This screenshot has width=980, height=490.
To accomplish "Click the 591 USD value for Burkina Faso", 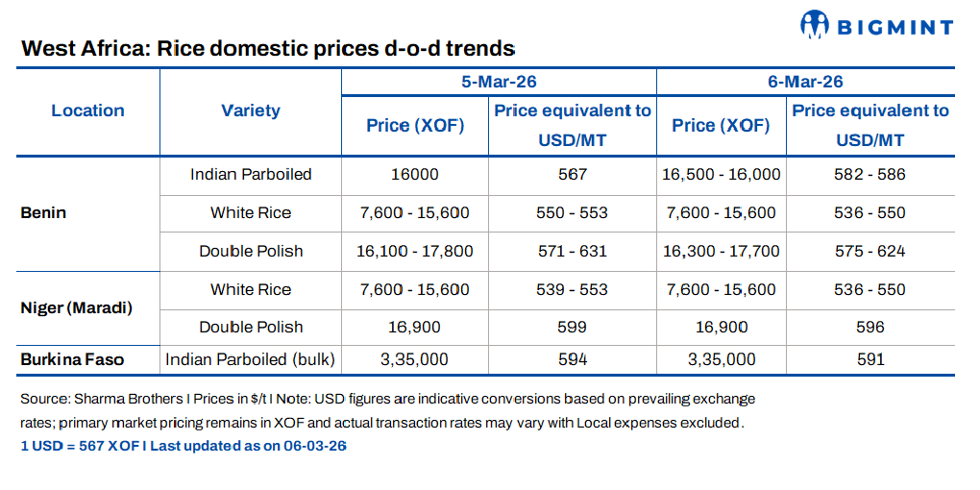I will pyautogui.click(x=870, y=359).
